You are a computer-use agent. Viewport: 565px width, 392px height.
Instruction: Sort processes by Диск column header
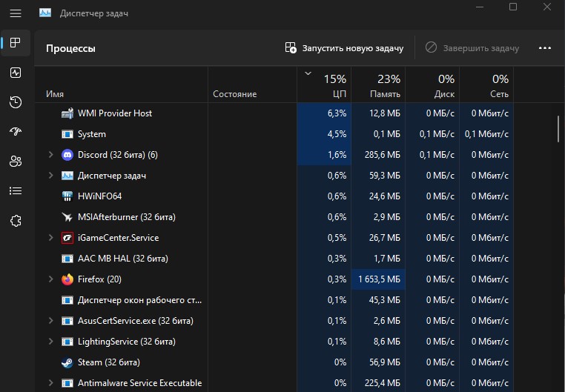point(432,85)
